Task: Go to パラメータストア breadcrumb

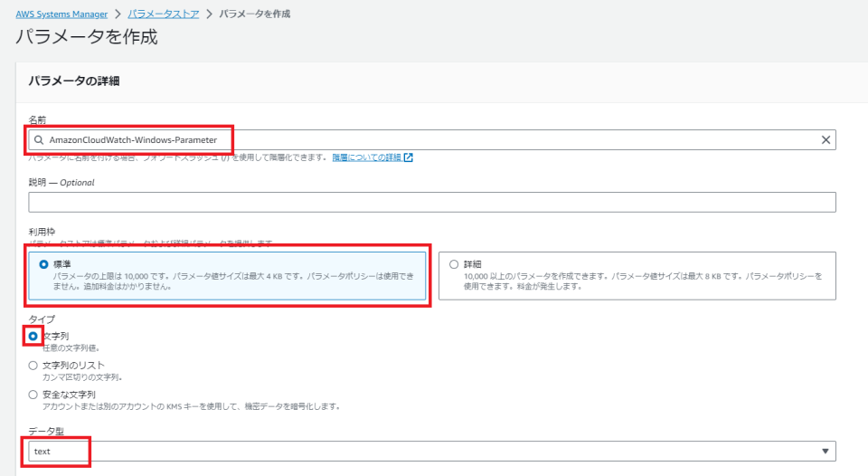Action: 164,14
